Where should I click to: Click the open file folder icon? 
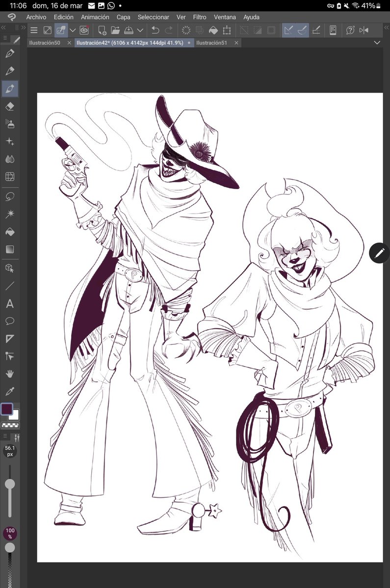[x=115, y=30]
